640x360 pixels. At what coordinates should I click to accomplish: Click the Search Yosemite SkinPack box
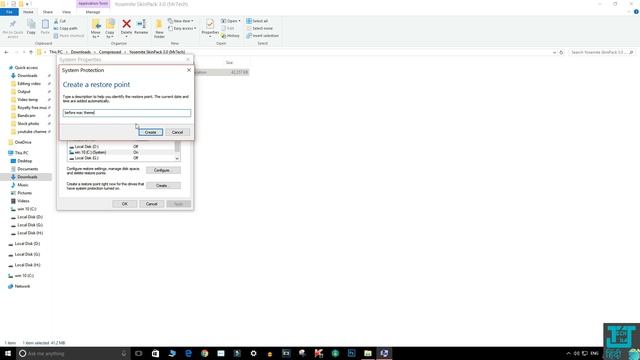pos(601,52)
